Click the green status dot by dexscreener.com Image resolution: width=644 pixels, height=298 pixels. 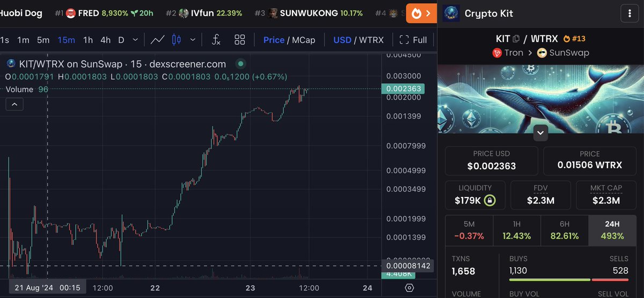coord(240,64)
